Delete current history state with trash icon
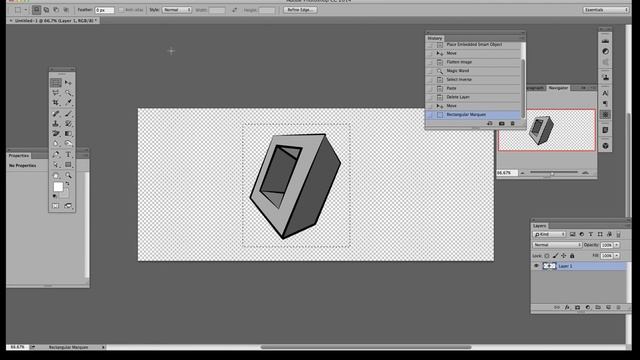 (513, 124)
